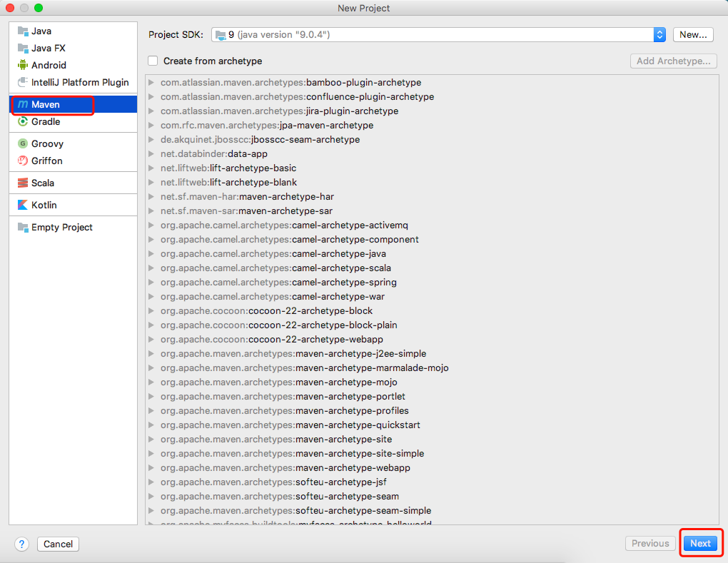Click the Gradle icon

[x=23, y=121]
